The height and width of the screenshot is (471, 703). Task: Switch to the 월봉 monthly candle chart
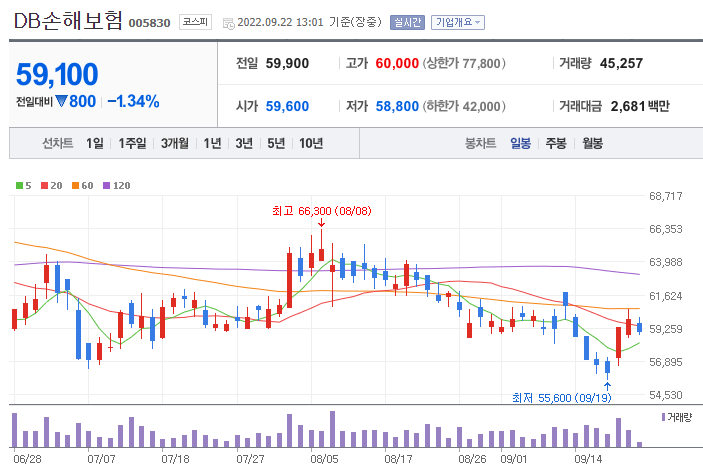(592, 143)
